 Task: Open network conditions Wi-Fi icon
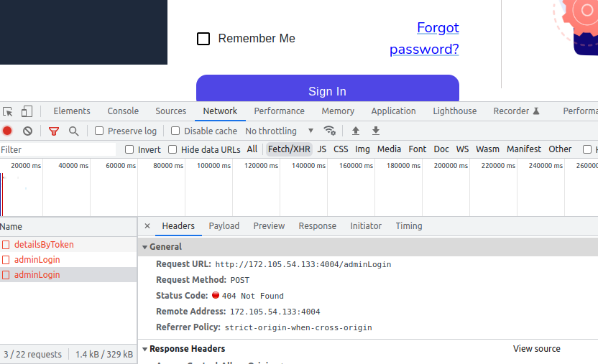(x=330, y=131)
